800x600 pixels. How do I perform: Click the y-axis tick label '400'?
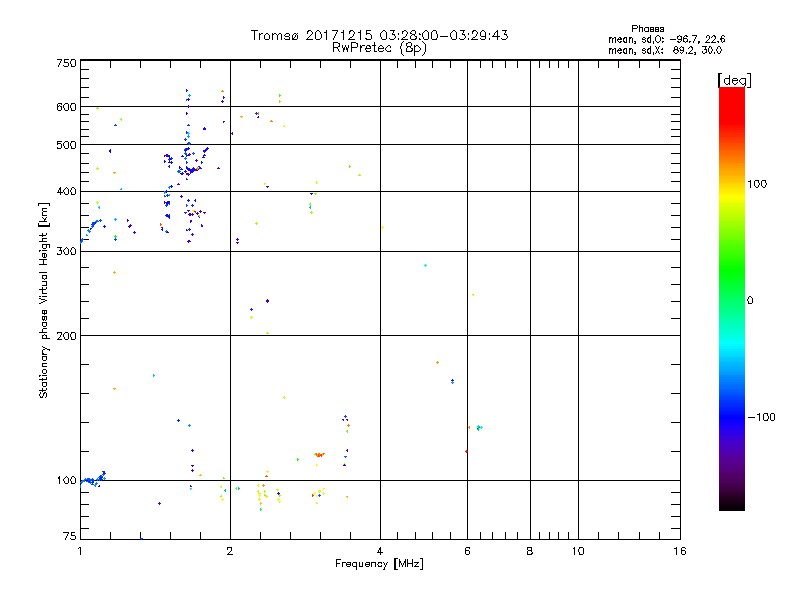[x=66, y=192]
